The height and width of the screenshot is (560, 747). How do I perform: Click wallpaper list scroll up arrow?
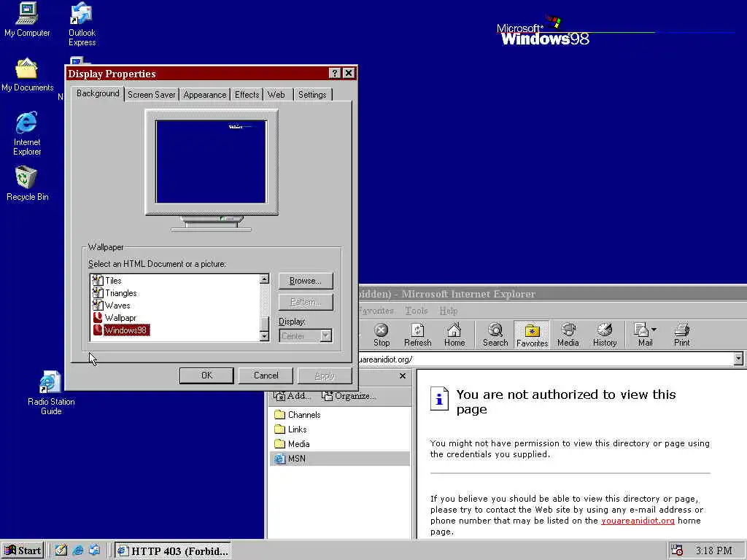[264, 279]
